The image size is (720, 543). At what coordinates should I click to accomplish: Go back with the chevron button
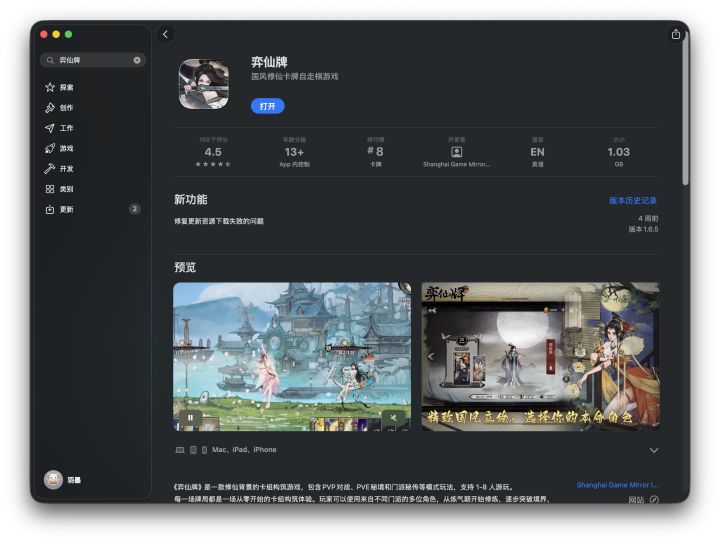coord(165,34)
